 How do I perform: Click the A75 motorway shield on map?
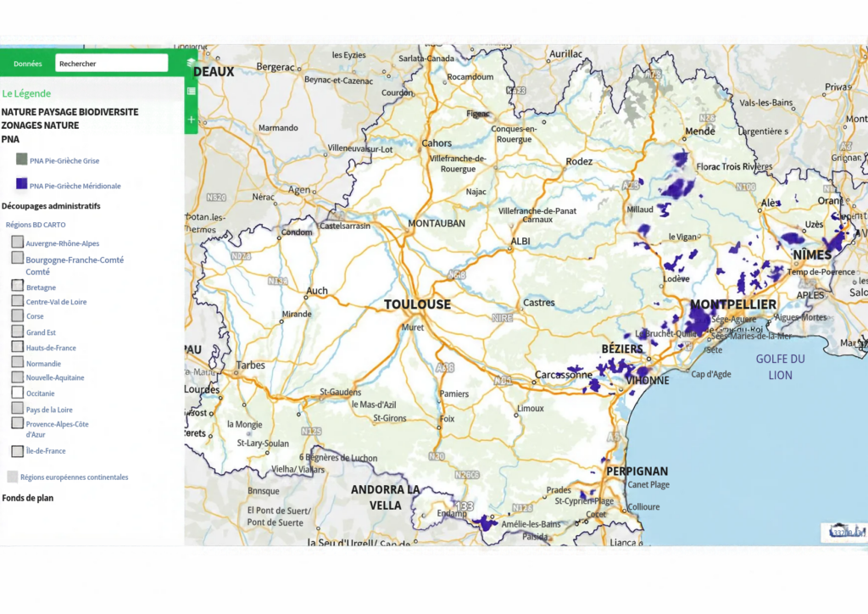point(630,186)
